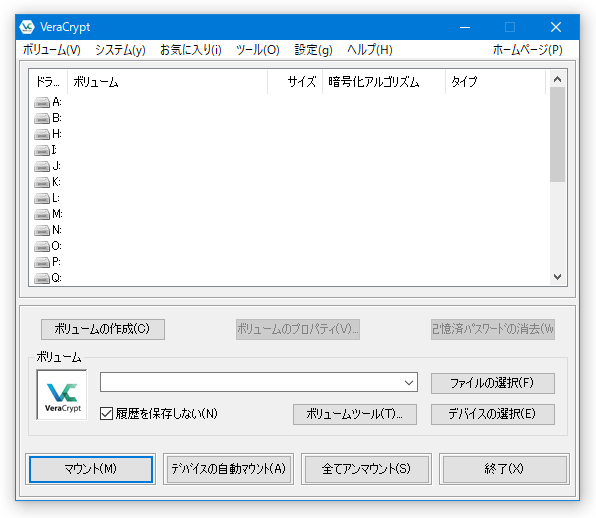Select drive B: icon in the list
The width and height of the screenshot is (596, 518).
tap(42, 118)
